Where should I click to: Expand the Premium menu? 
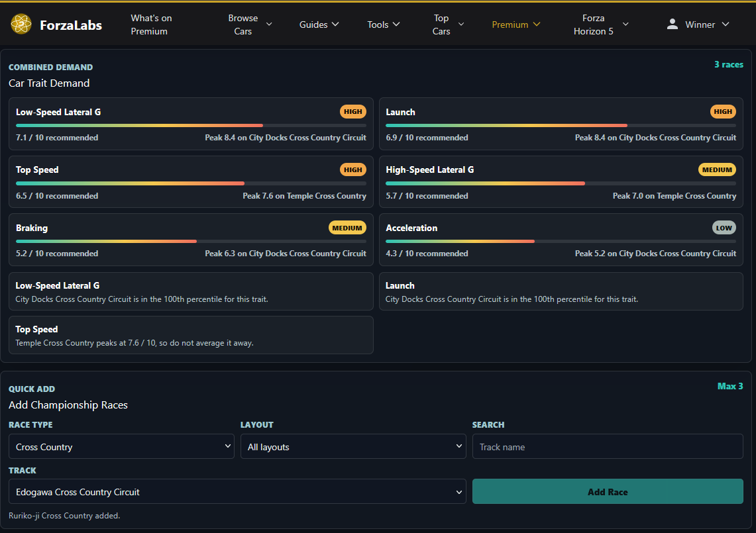pyautogui.click(x=516, y=24)
